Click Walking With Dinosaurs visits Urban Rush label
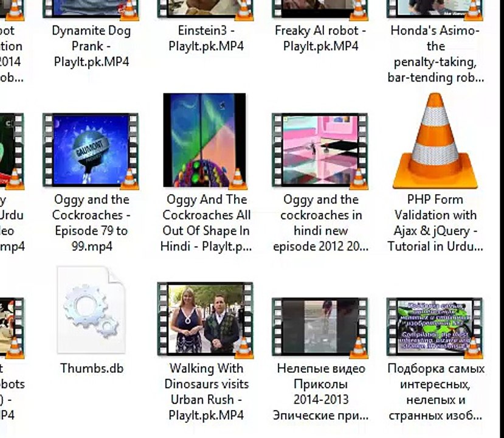 [206, 391]
